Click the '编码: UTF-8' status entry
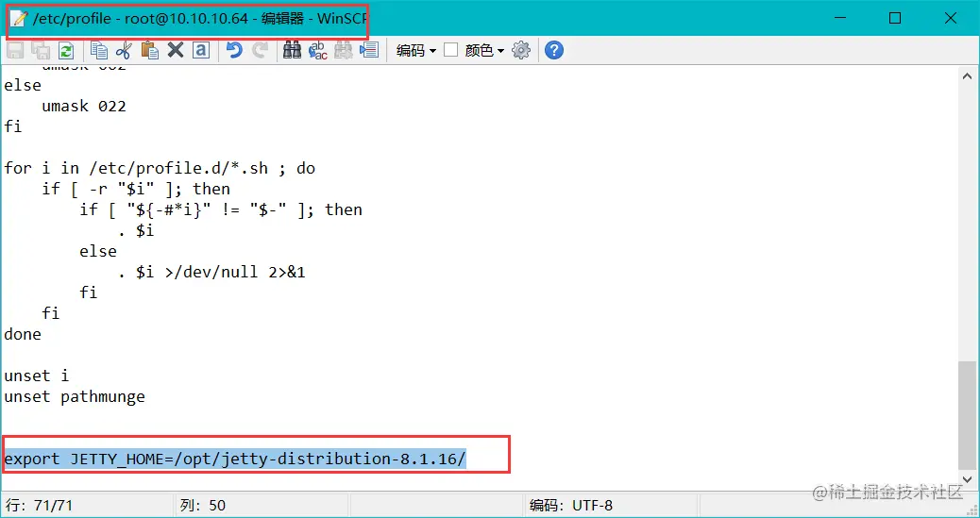 click(x=570, y=506)
